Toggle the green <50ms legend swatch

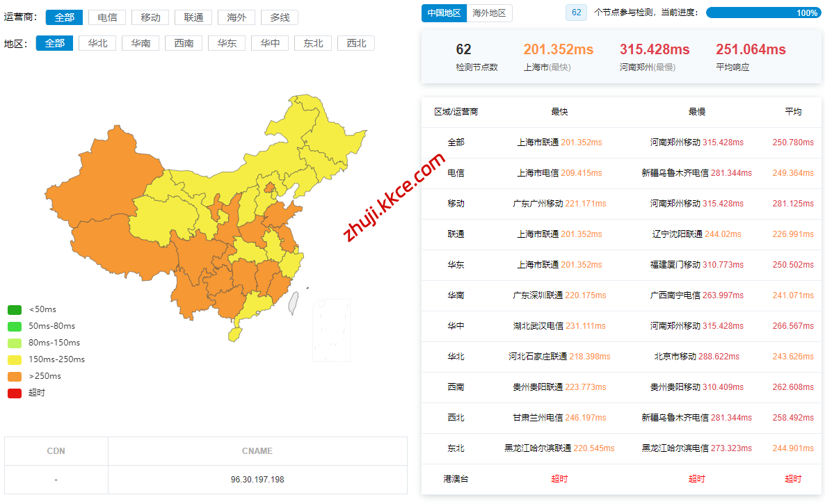15,309
